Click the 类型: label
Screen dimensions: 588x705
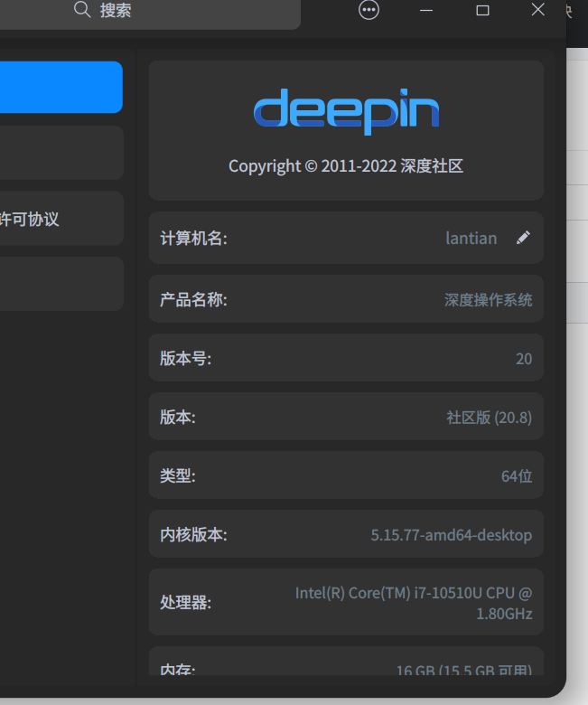point(178,475)
